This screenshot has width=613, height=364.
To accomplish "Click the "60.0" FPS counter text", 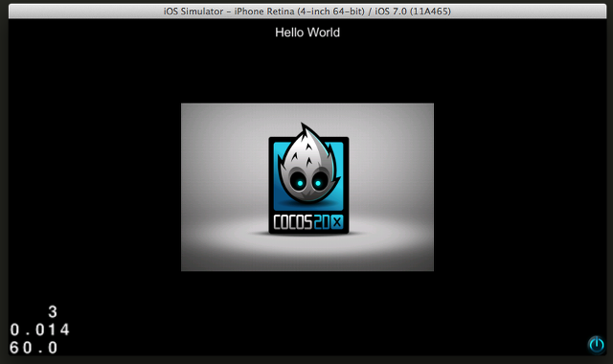I will 34,348.
